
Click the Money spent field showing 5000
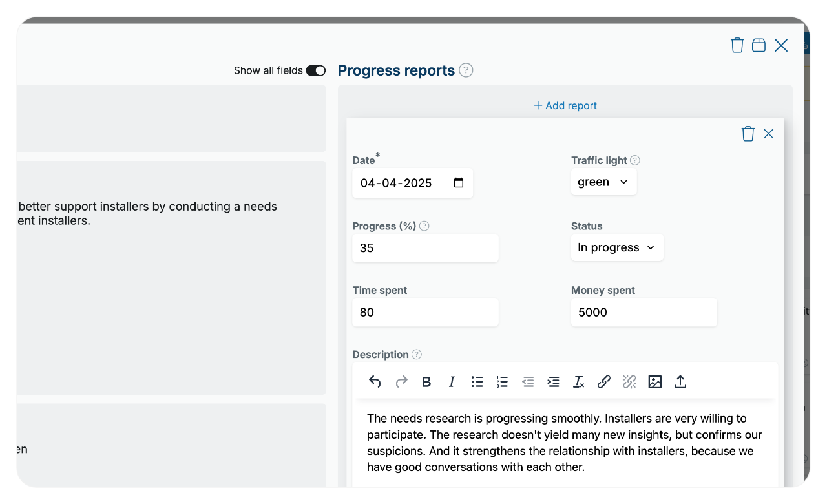tap(644, 312)
